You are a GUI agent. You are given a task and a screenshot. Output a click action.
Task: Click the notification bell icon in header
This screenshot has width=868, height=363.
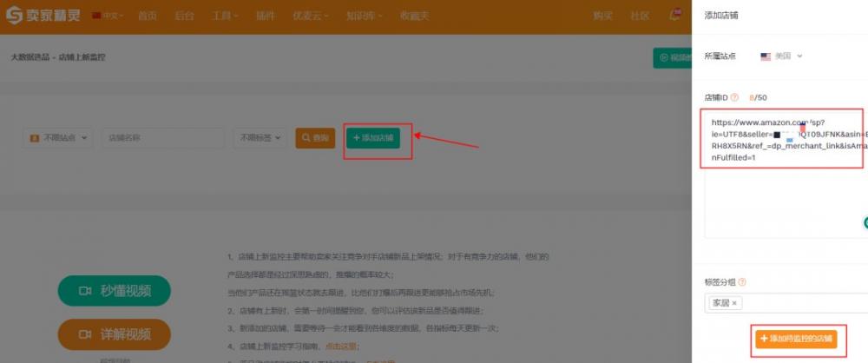[x=674, y=16]
